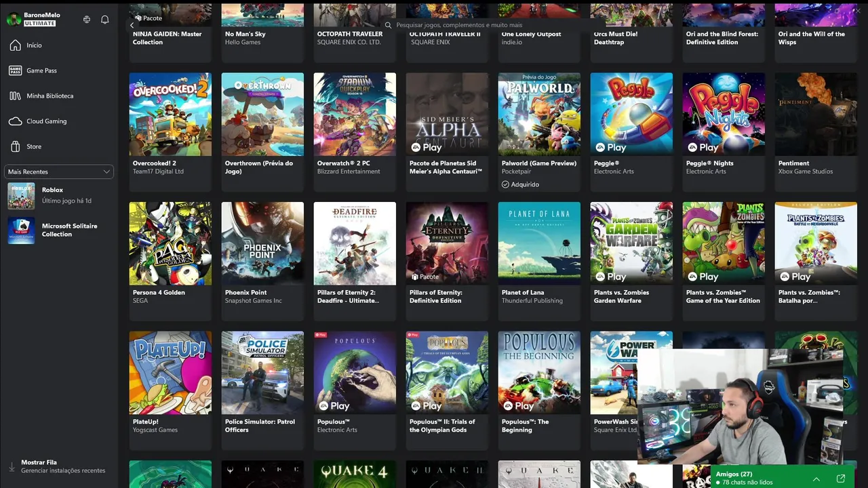Open PowerWash Simulator cover

click(614, 373)
